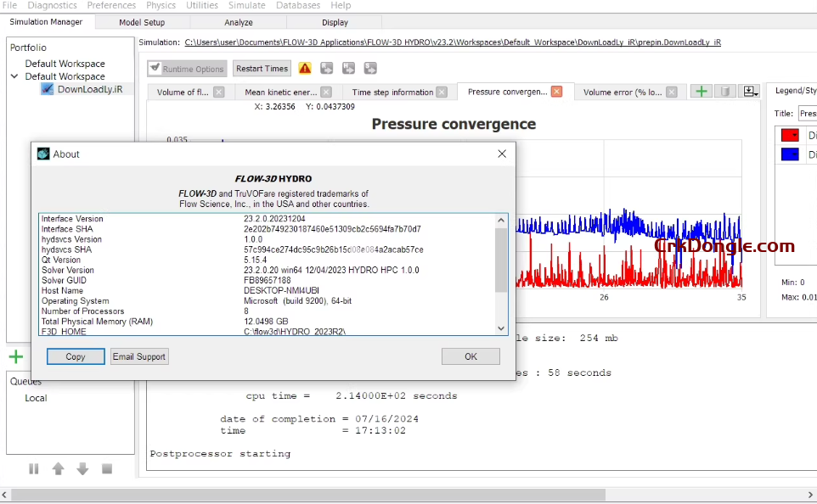Click the green plus add-plot icon
This screenshot has height=504, width=817.
coord(701,92)
